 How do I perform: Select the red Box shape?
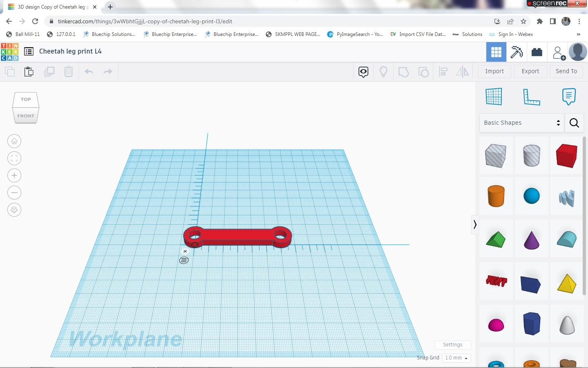click(567, 156)
